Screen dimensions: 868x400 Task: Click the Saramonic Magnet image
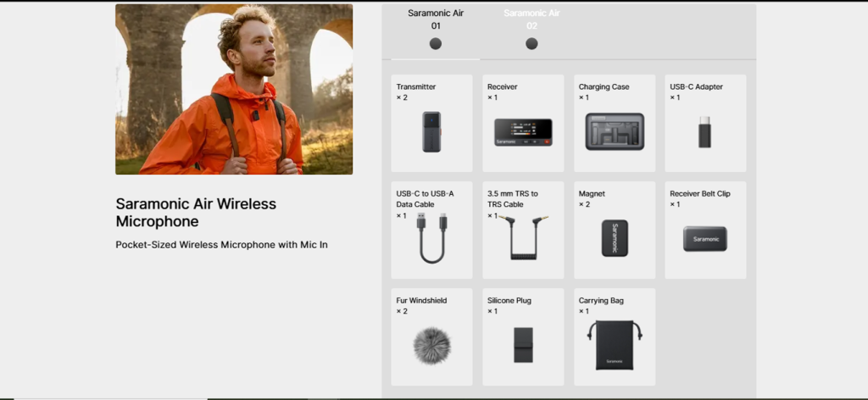click(615, 238)
